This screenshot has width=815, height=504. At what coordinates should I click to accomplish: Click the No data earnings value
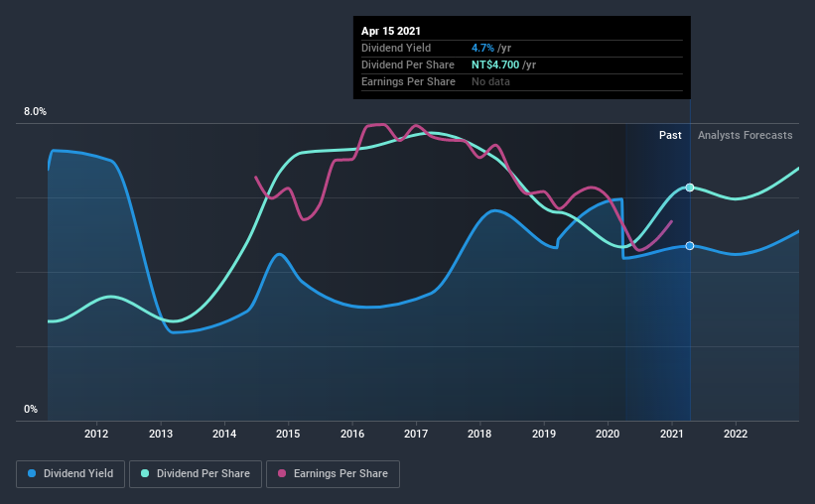(490, 81)
